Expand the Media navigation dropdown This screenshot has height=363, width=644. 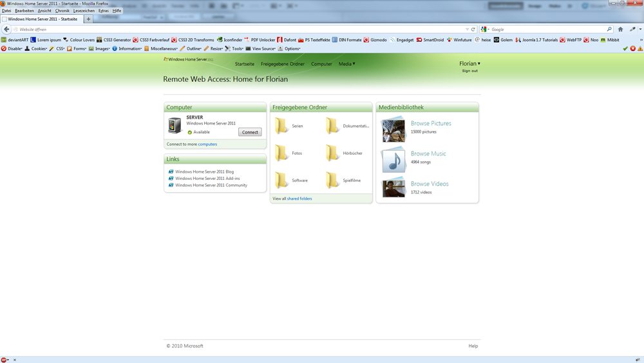coord(347,64)
